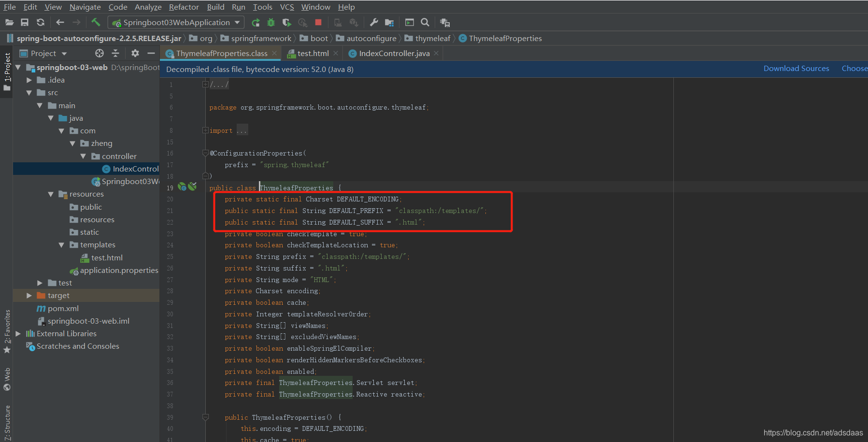Collapse the resources folder arrow under main
The height and width of the screenshot is (442, 868).
(x=51, y=194)
